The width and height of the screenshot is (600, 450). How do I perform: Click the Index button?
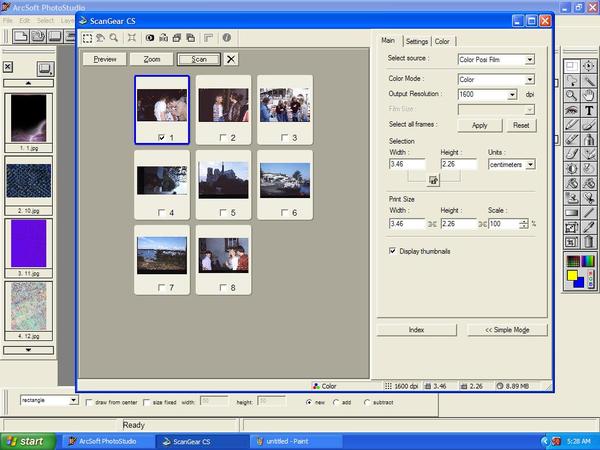[416, 330]
